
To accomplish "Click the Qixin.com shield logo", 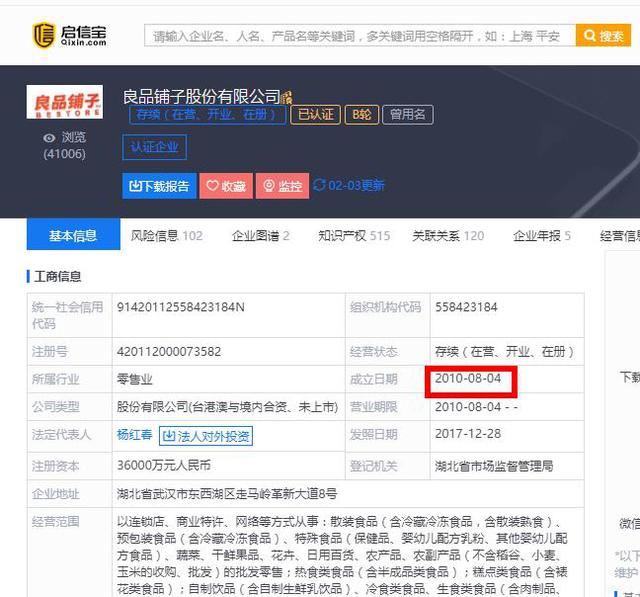I will (43, 35).
